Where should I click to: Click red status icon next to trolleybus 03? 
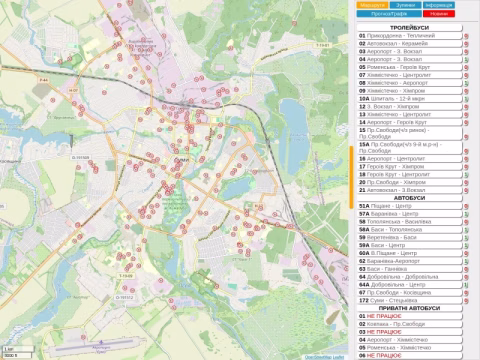pyautogui.click(x=466, y=52)
